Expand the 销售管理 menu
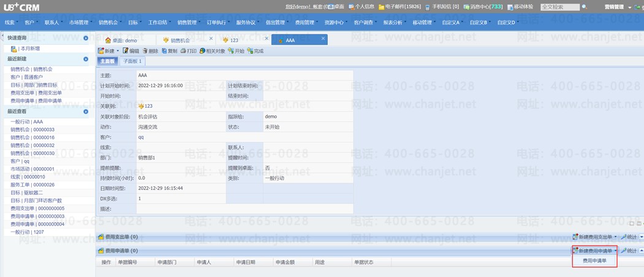644x277 pixels. [188, 23]
